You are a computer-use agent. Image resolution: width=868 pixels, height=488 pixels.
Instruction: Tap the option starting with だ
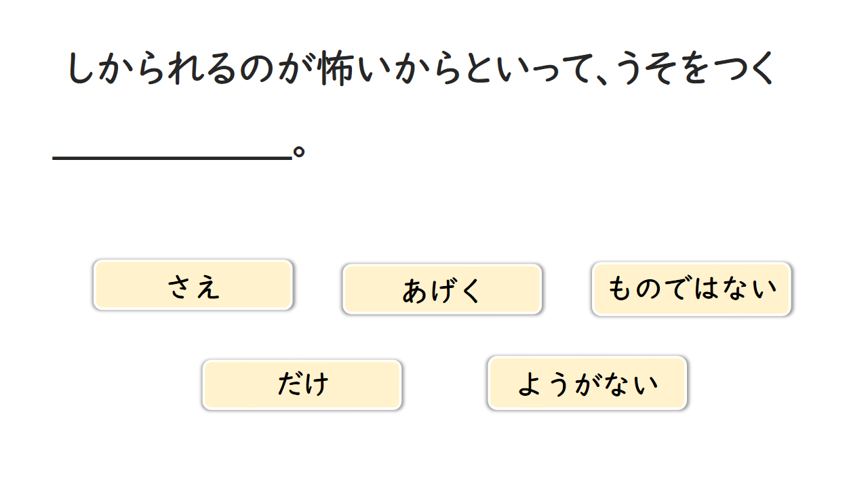[302, 384]
